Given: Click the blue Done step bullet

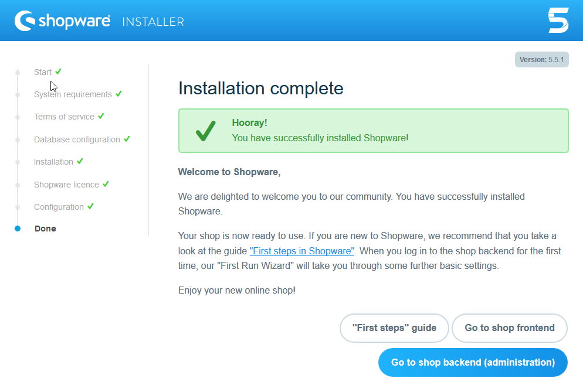Looking at the screenshot, I should click(x=18, y=229).
